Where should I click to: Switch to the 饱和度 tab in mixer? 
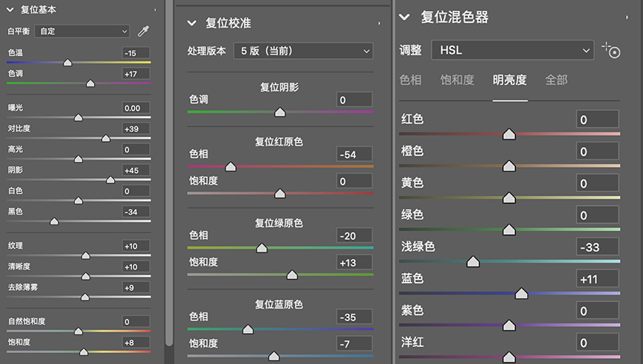457,80
